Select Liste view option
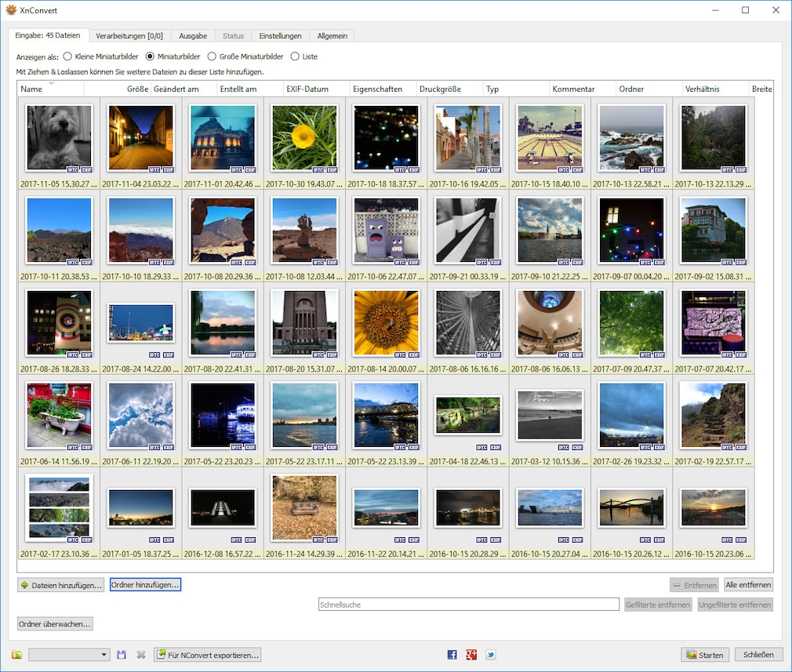Viewport: 792px width, 672px height. (x=304, y=56)
